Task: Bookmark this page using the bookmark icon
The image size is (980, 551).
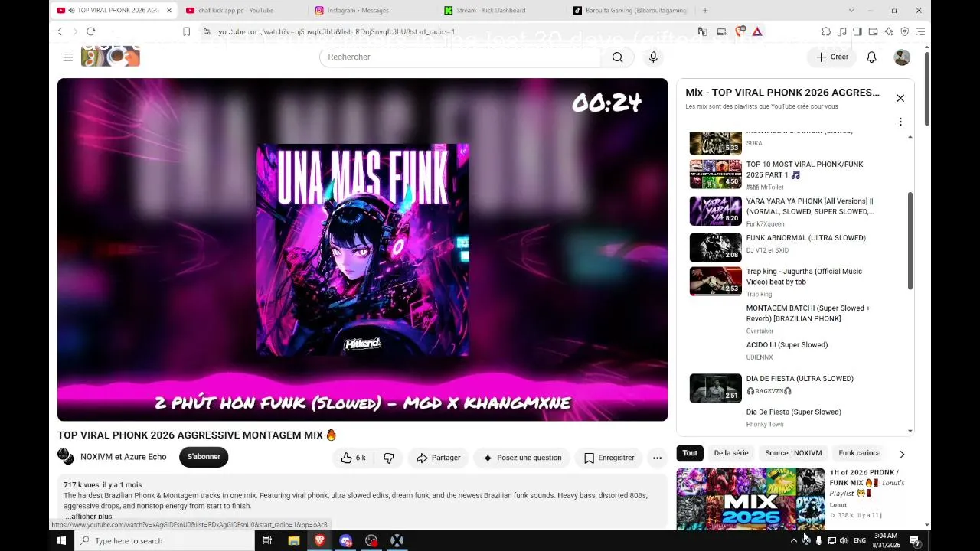Action: click(x=186, y=31)
